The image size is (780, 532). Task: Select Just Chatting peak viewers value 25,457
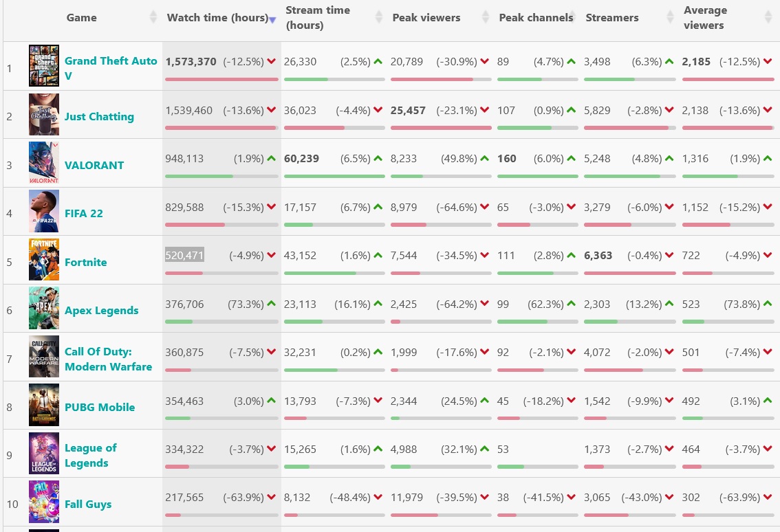pyautogui.click(x=408, y=111)
